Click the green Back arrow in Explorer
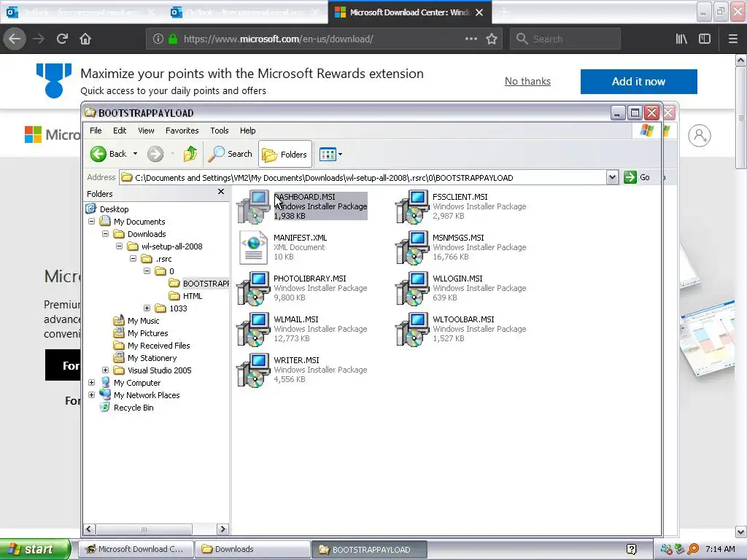The height and width of the screenshot is (560, 747). click(98, 154)
